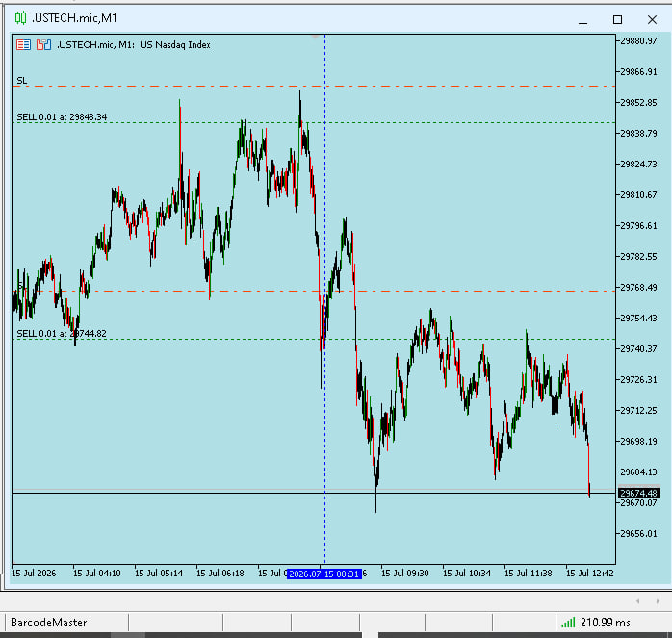Click the 29852.85 price scale value
The image size is (672, 638).
click(x=638, y=103)
